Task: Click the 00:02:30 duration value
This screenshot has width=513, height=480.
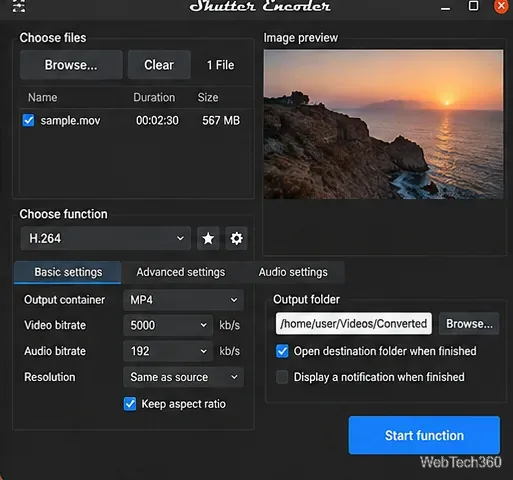Action: tap(157, 121)
